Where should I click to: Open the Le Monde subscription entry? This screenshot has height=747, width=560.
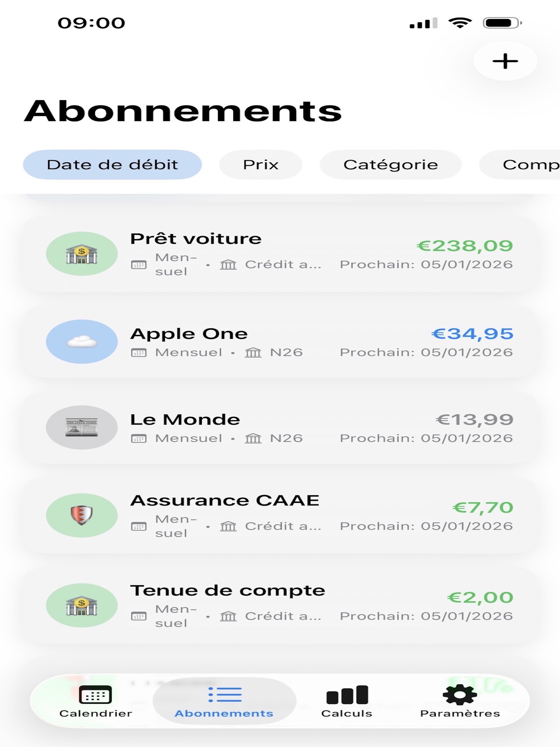[x=280, y=427]
